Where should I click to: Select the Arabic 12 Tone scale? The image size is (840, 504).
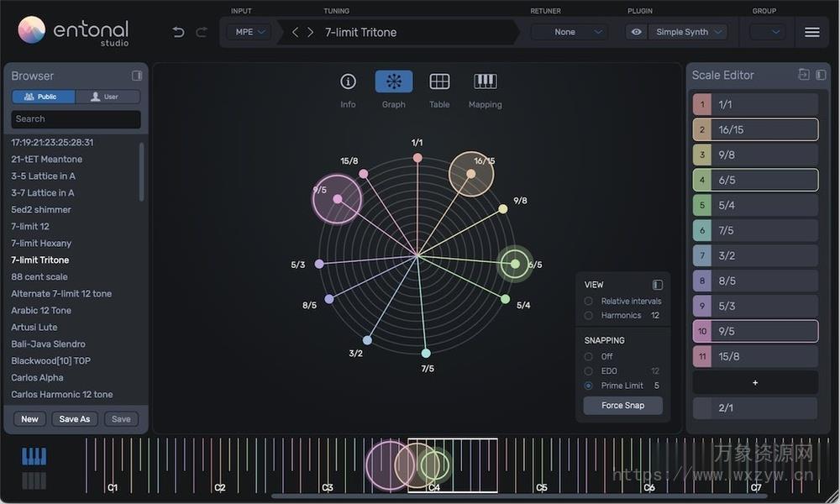[x=40, y=310]
